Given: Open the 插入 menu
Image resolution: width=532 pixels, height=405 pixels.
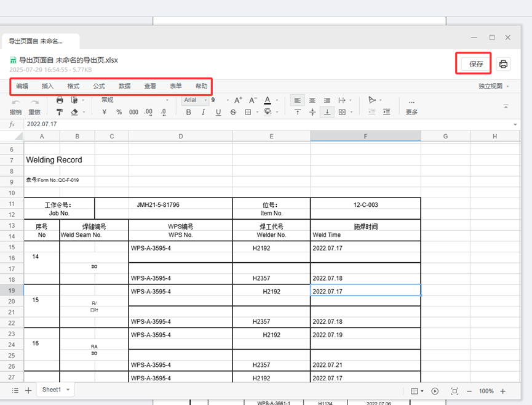Looking at the screenshot, I should click(x=47, y=86).
